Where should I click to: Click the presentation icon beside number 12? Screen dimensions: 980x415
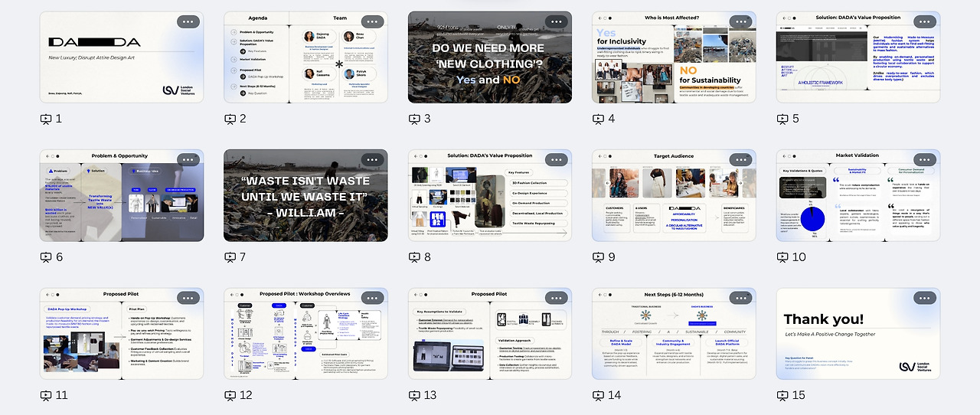coord(230,396)
